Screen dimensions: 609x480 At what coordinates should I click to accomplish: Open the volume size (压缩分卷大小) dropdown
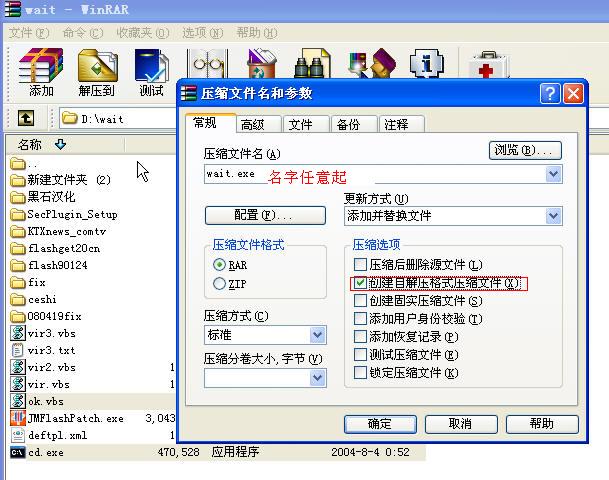coord(317,378)
